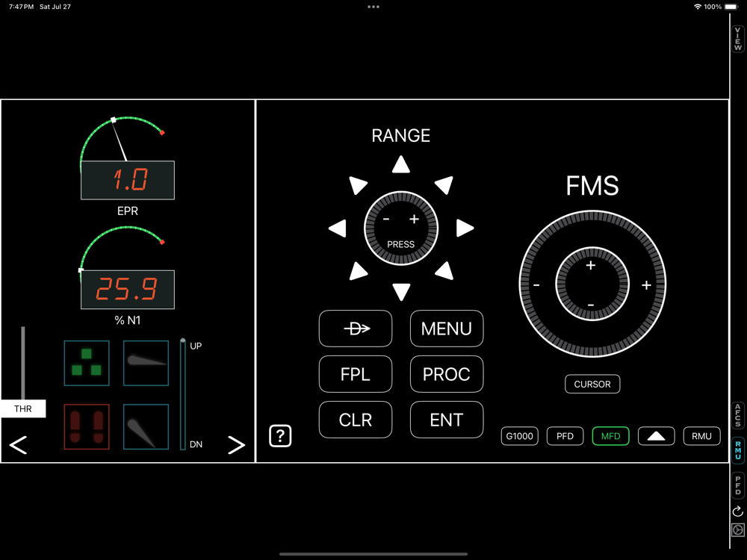Image resolution: width=747 pixels, height=560 pixels.
Task: Turn FMS outer knob minus
Action: click(536, 285)
